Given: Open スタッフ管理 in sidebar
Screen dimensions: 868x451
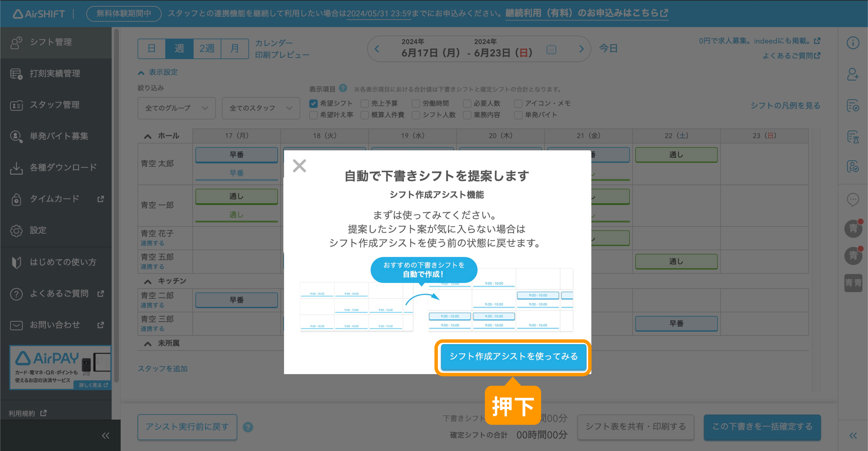Looking at the screenshot, I should (56, 105).
